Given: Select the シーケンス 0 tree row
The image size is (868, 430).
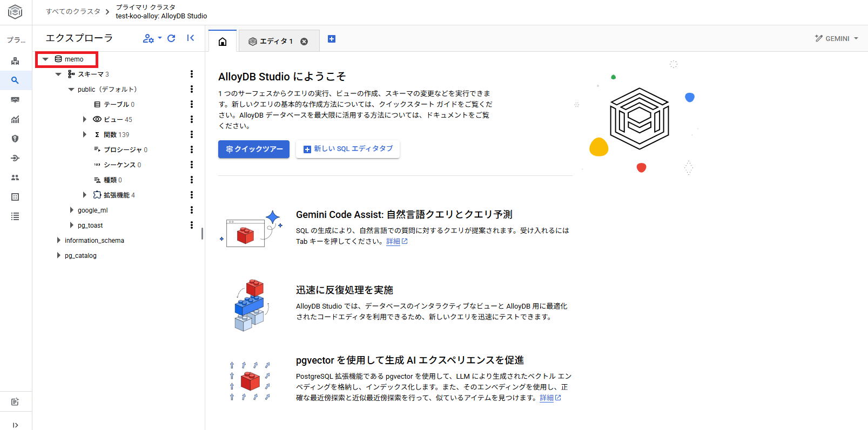Looking at the screenshot, I should click(119, 165).
